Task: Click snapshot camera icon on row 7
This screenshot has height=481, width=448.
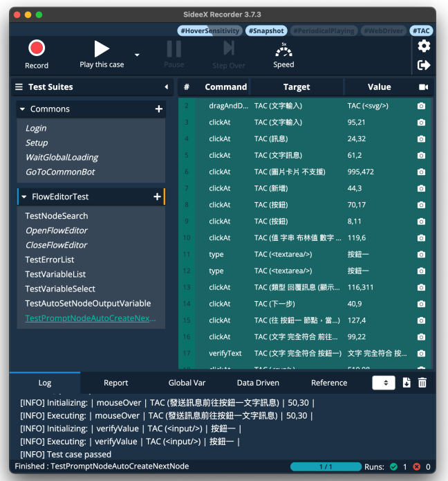Action: click(x=421, y=188)
